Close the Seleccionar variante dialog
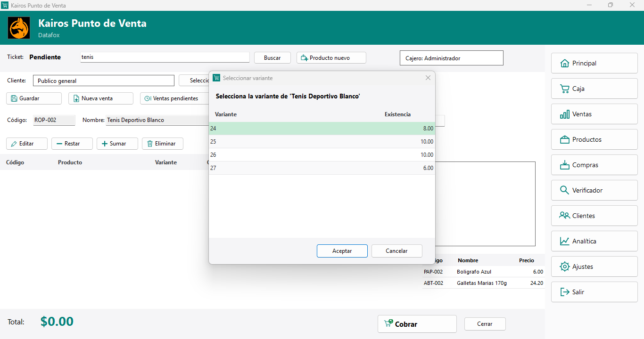Screen dimensions: 644x339 tap(428, 78)
